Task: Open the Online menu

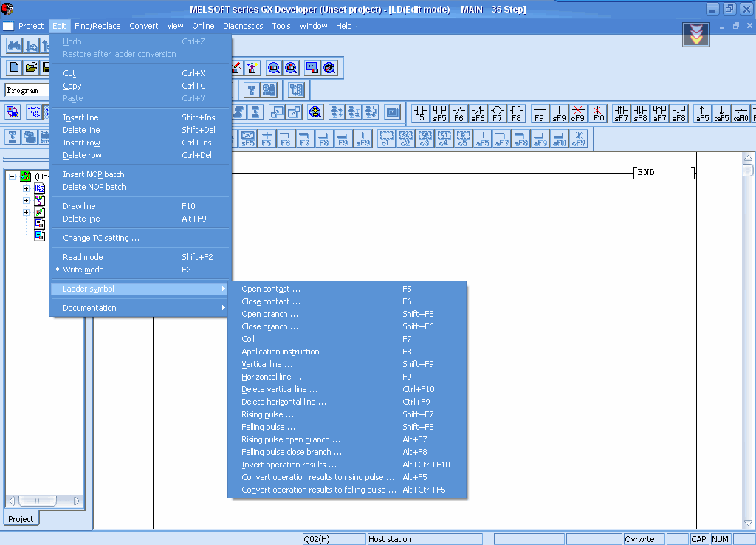Action: (203, 26)
